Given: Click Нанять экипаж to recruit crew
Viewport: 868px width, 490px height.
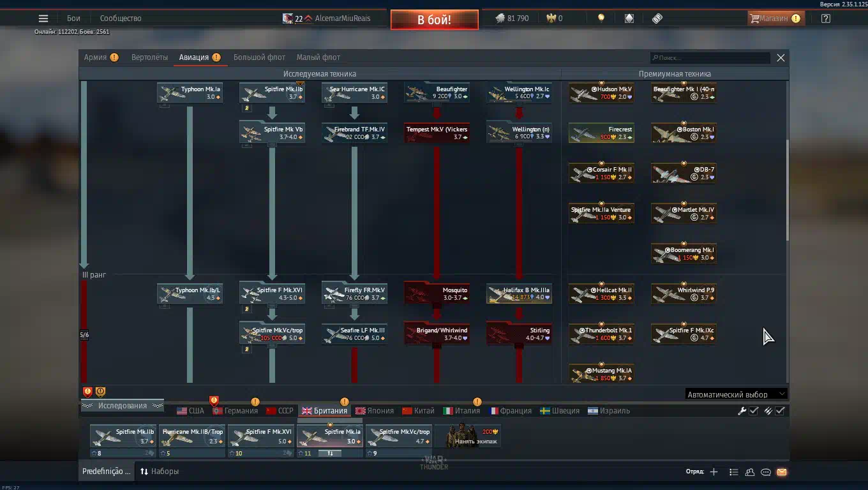Looking at the screenshot, I should tap(468, 436).
